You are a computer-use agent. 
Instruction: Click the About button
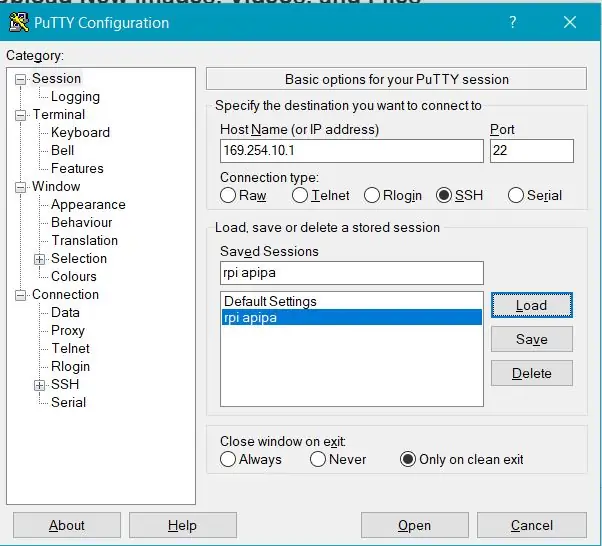(67, 525)
